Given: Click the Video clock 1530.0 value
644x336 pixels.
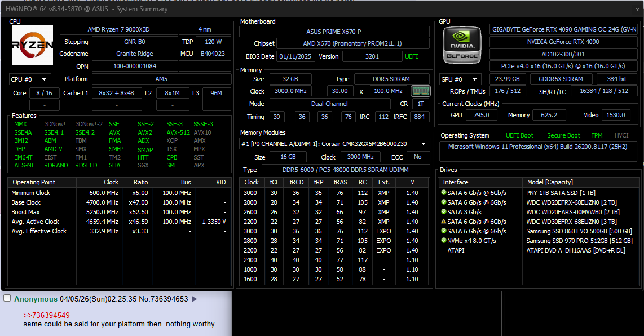Looking at the screenshot, I should click(616, 116).
